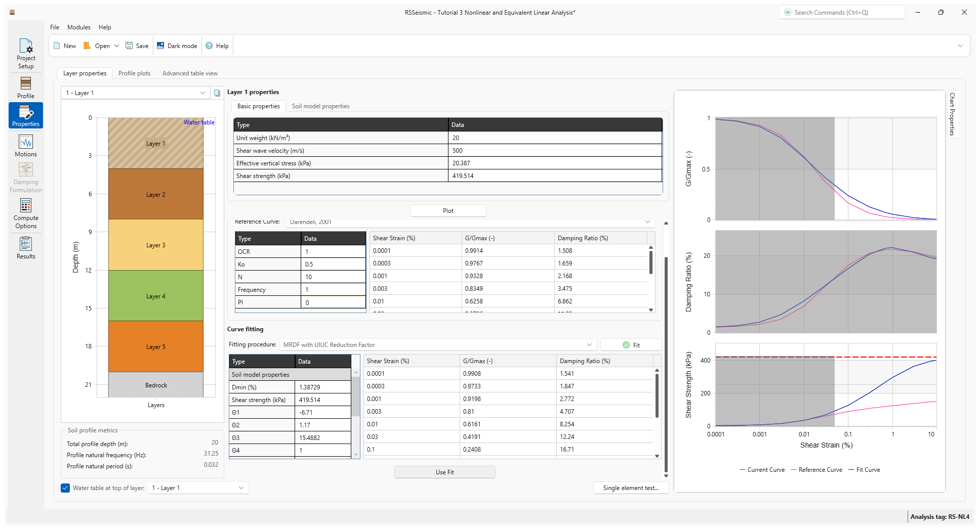Click the PI data cell
Image resolution: width=980 pixels, height=530 pixels.
pyautogui.click(x=333, y=302)
